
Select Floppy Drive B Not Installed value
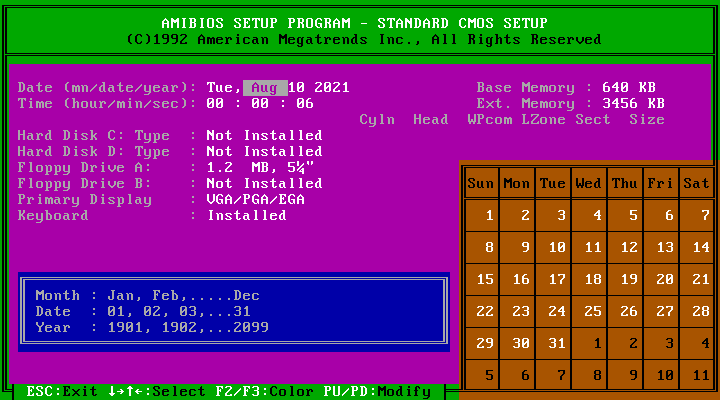(x=264, y=183)
